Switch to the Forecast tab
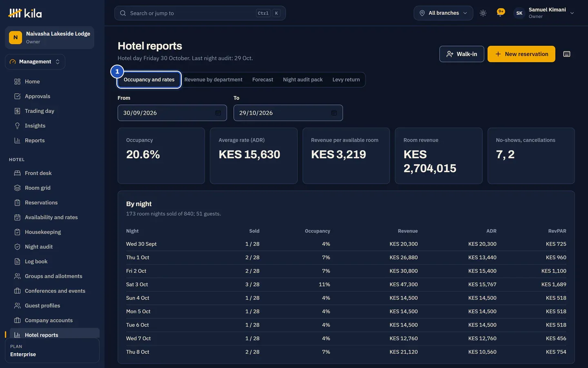Viewport: 588px width, 368px height. [x=263, y=80]
